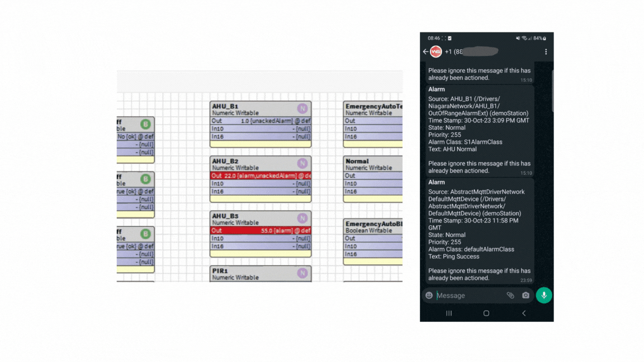Tap the WhatsApp back arrow
The width and height of the screenshot is (644, 362).
[x=426, y=52]
